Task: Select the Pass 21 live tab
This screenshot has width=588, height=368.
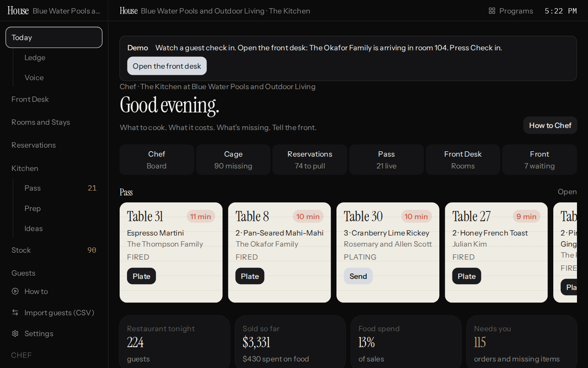Action: [386, 160]
